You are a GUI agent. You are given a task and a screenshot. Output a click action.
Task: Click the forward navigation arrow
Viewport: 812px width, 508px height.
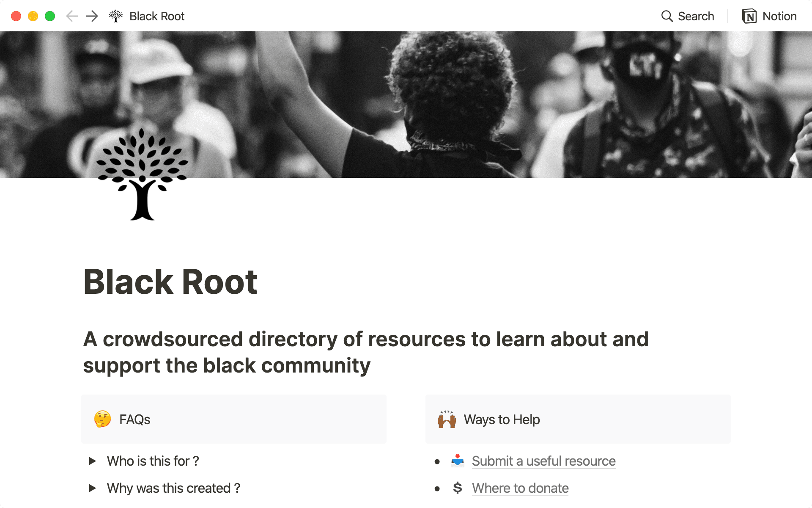click(92, 16)
